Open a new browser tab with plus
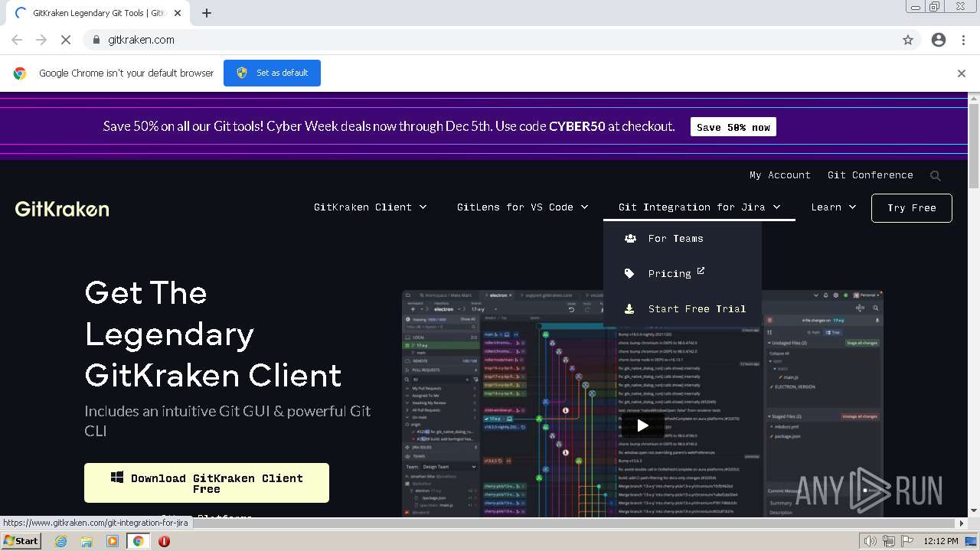 [x=207, y=13]
